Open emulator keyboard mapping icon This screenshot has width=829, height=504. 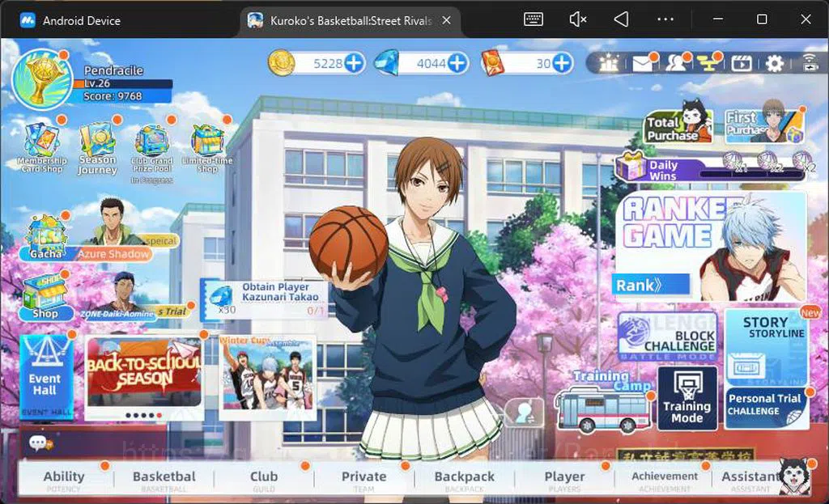click(533, 19)
